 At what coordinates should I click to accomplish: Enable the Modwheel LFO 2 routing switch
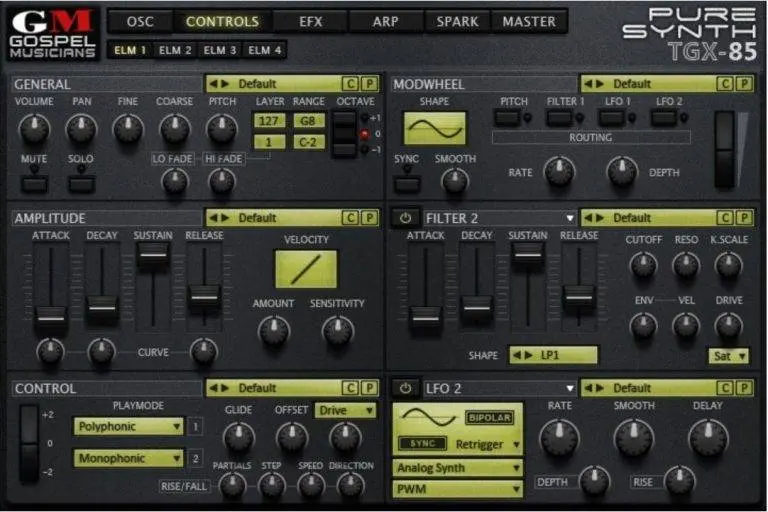[664, 118]
